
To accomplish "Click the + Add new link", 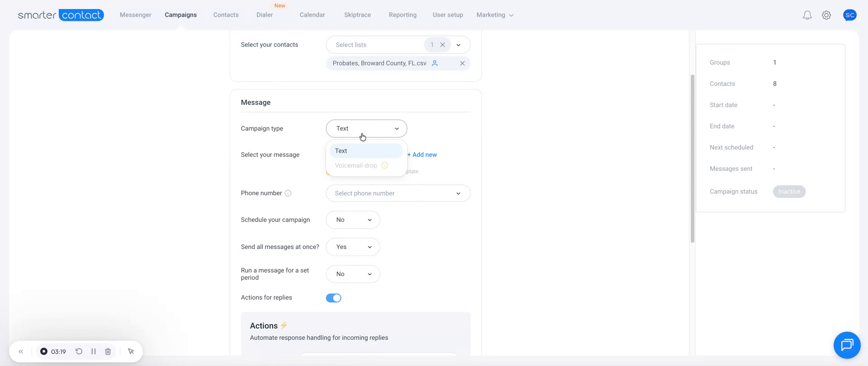I will coord(422,155).
